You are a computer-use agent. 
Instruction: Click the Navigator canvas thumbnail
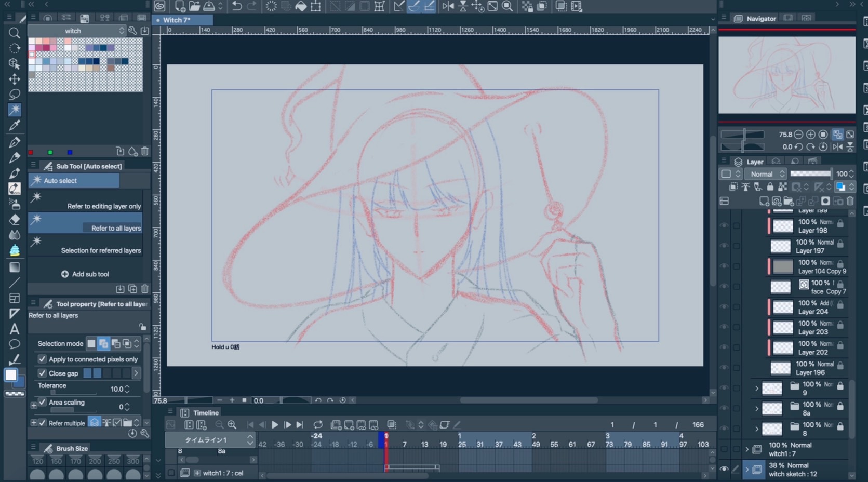[787, 75]
